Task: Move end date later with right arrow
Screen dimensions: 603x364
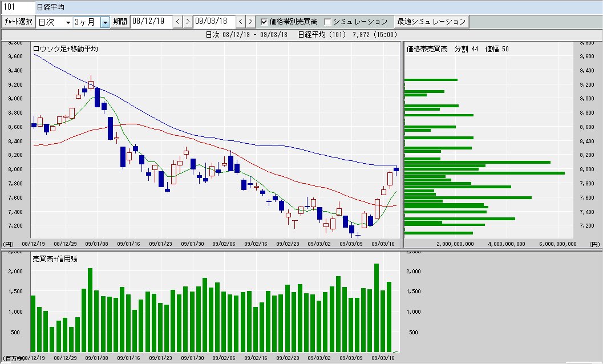Action: [250, 22]
